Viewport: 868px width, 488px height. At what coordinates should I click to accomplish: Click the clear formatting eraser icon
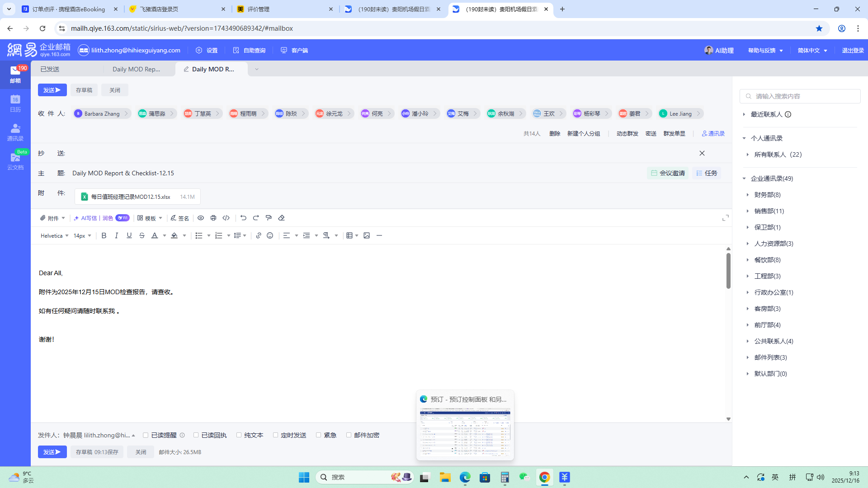281,218
